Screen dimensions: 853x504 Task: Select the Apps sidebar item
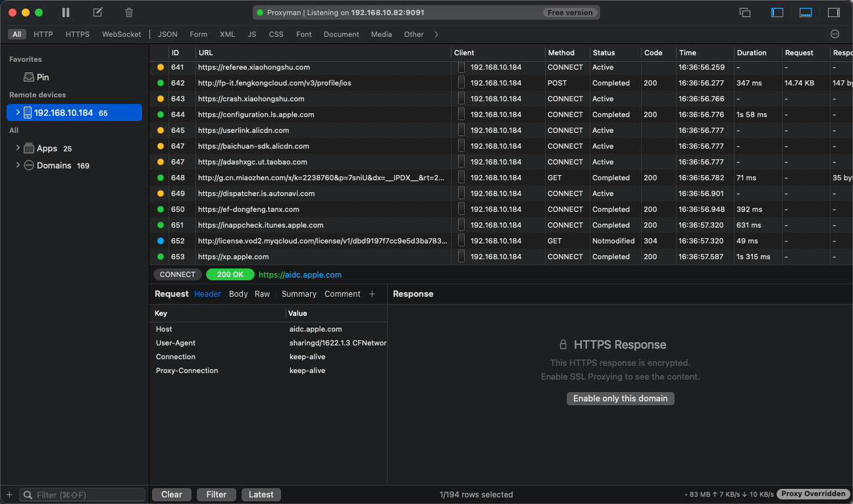47,149
